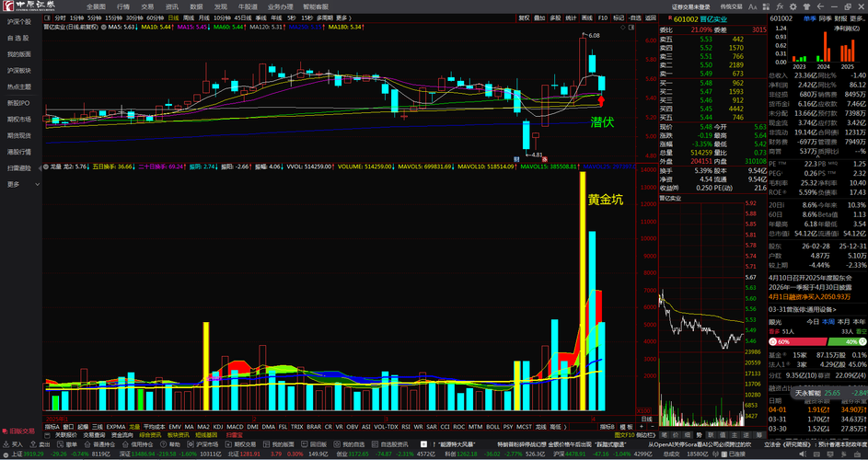Click the 自选股资讯 icon
868x460 pixels.
[x=375, y=444]
